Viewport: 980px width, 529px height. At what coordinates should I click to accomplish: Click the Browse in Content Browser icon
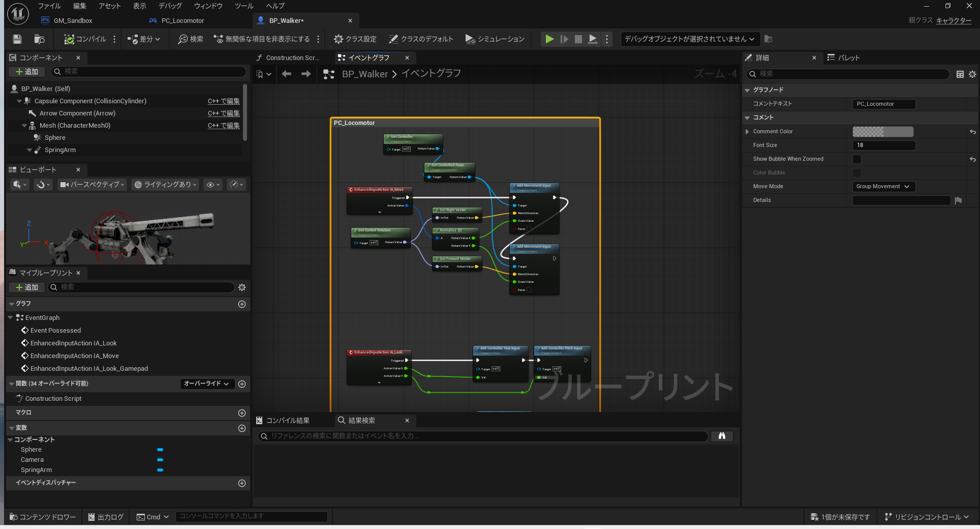(39, 39)
